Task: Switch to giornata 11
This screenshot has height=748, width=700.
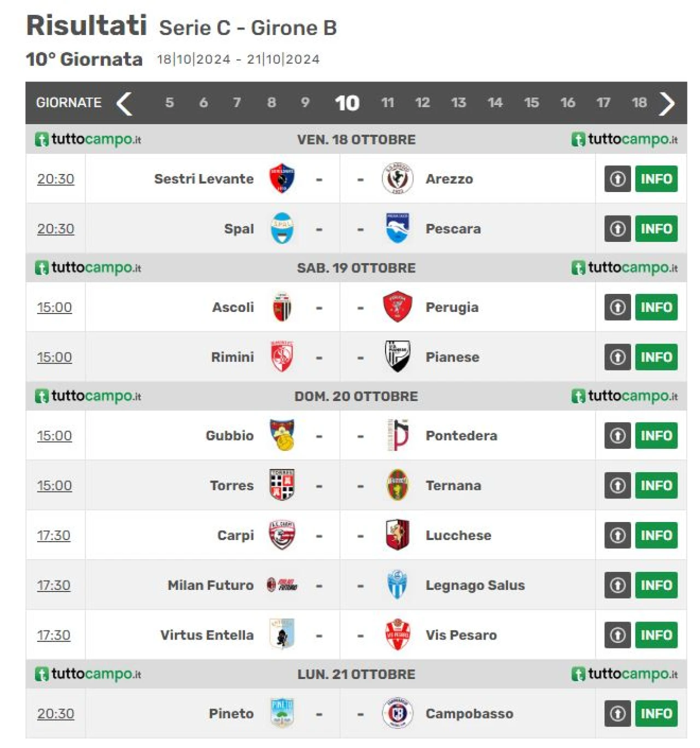Action: pos(388,103)
